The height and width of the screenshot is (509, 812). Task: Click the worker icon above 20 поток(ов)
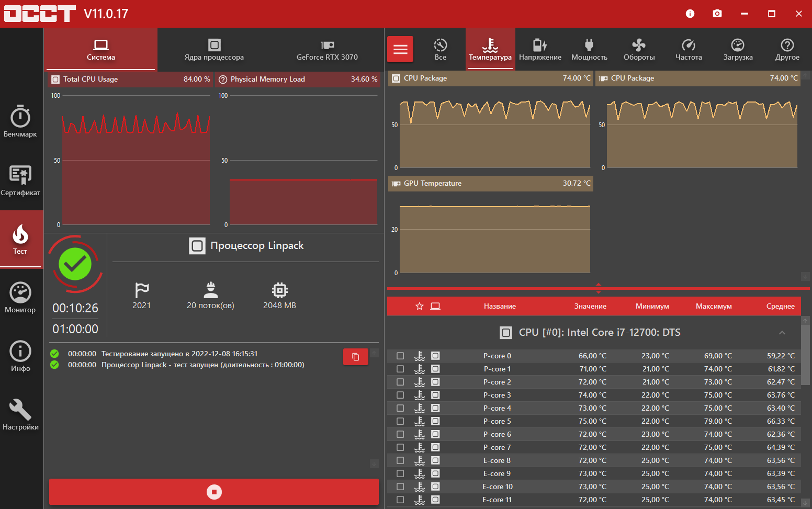point(211,290)
